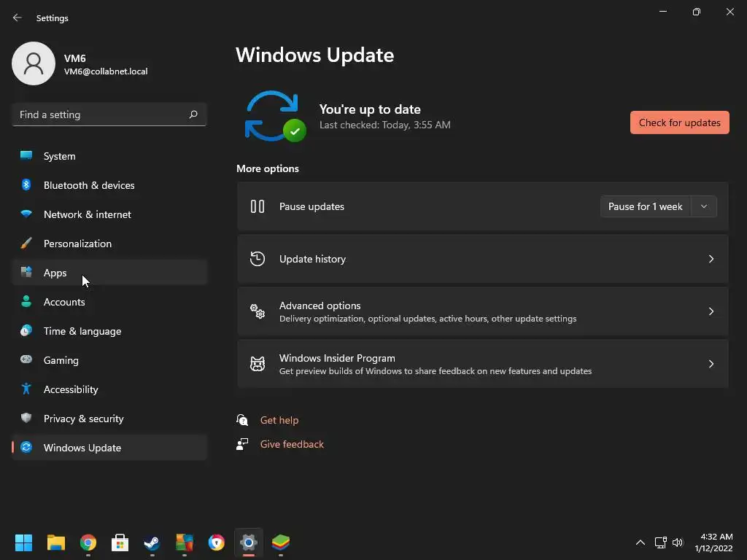The height and width of the screenshot is (560, 747).
Task: Click the Give feedback person icon
Action: point(242,444)
